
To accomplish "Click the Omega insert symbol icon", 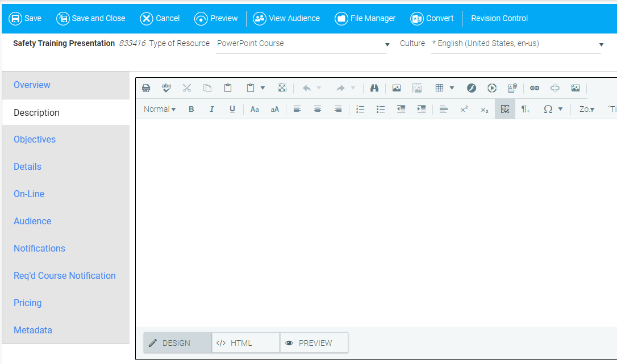I will [x=548, y=109].
